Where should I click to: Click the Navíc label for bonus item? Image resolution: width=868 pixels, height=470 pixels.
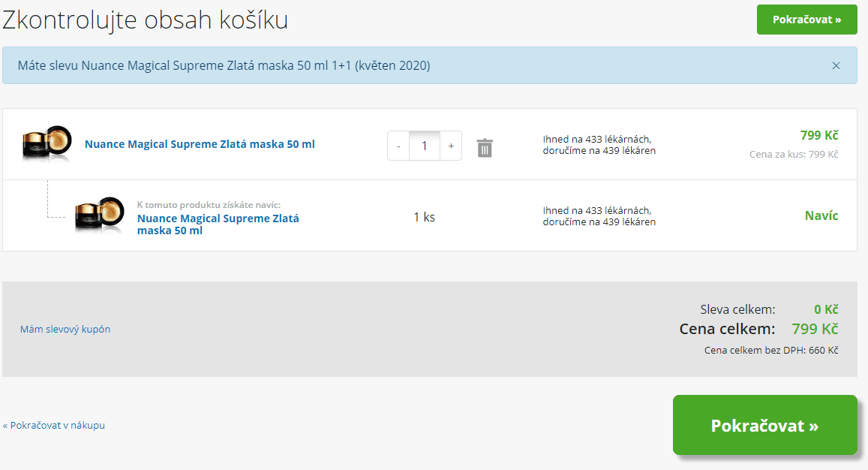(821, 215)
